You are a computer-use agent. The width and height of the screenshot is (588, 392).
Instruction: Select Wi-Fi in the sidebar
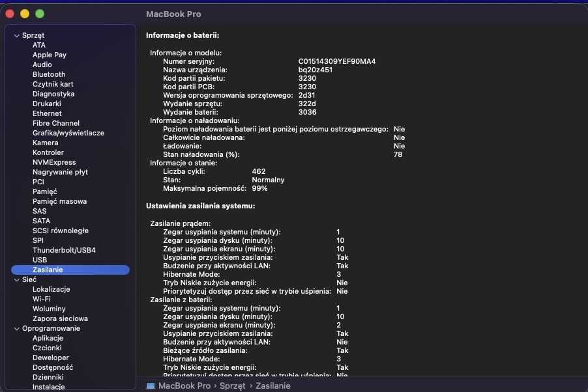[41, 299]
